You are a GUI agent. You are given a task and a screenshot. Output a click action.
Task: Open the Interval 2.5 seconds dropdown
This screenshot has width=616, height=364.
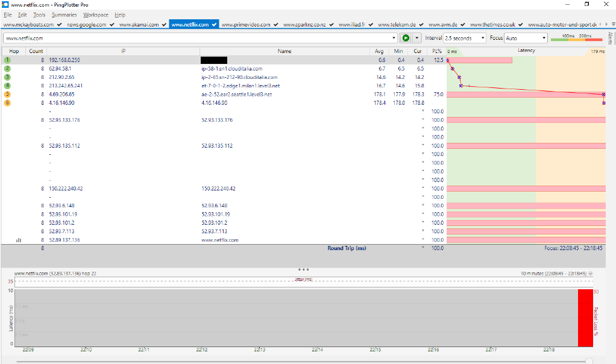465,38
